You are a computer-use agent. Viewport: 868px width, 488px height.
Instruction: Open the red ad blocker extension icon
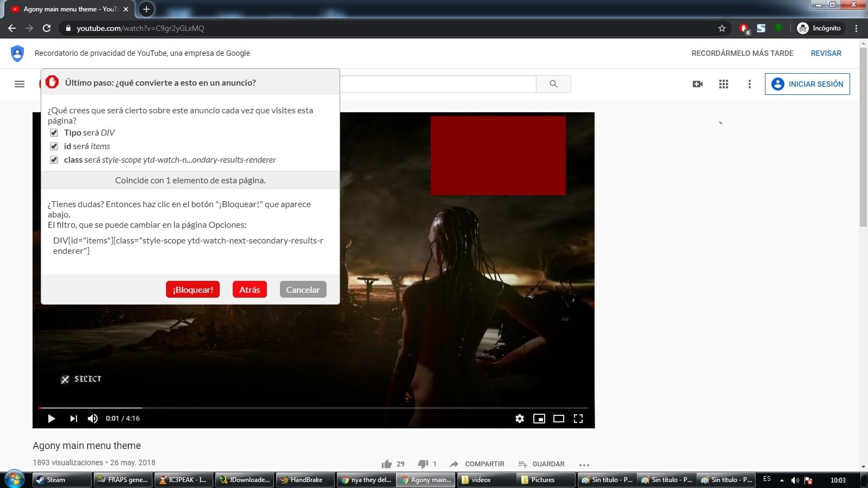(744, 28)
